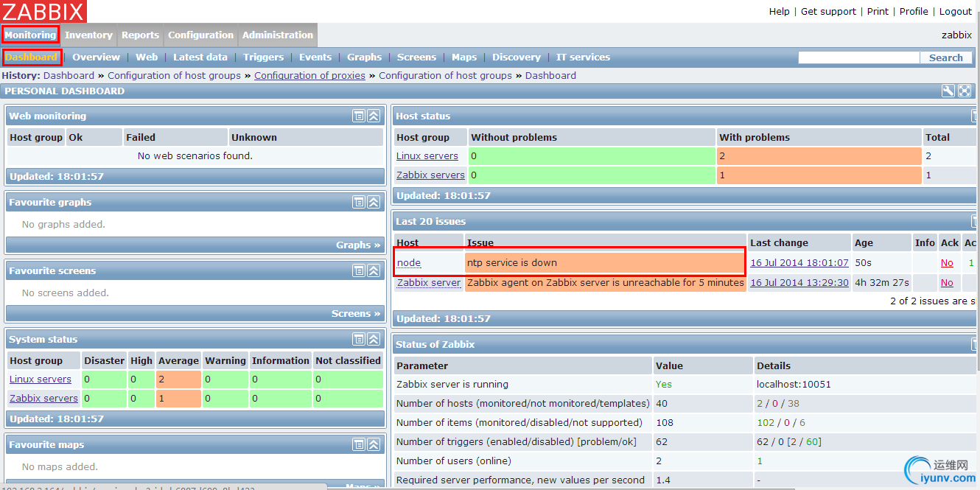Screen dimensions: 980x490
Task: Click the ntp service is down issue
Action: 512,262
